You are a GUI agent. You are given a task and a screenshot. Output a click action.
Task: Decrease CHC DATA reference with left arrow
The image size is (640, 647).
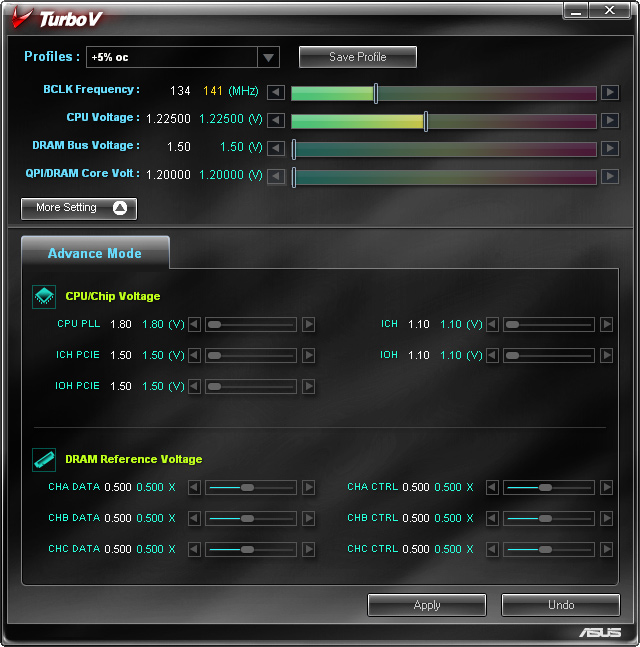(194, 549)
